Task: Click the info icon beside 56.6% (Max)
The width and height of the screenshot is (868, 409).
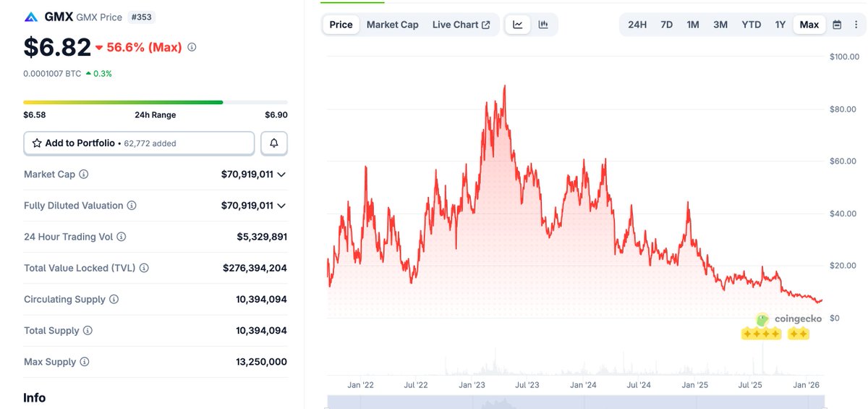Action: 192,47
